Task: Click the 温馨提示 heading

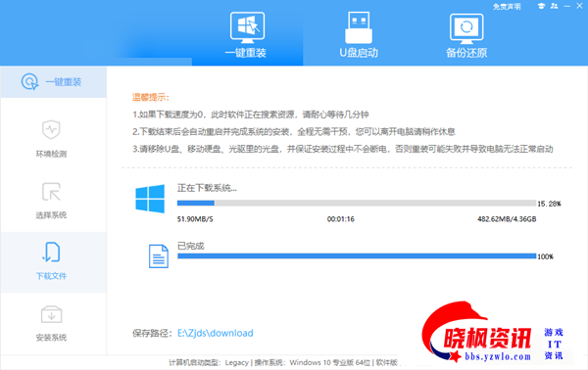Action: pos(151,97)
